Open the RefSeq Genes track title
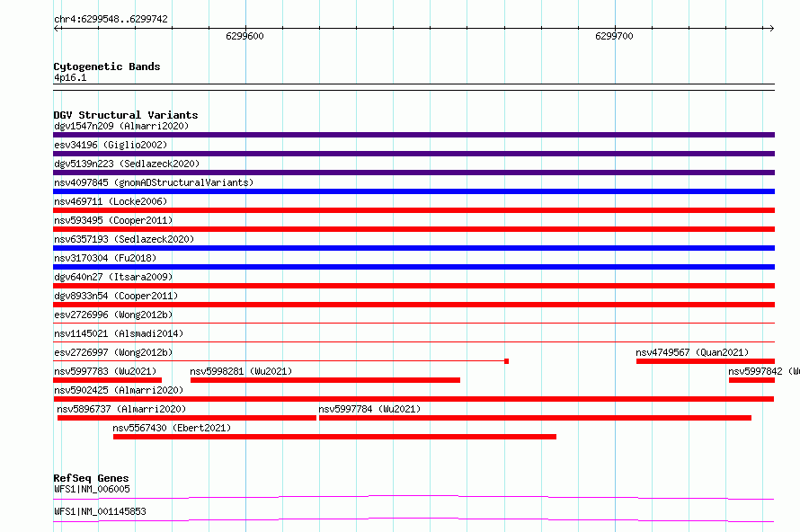 (92, 478)
